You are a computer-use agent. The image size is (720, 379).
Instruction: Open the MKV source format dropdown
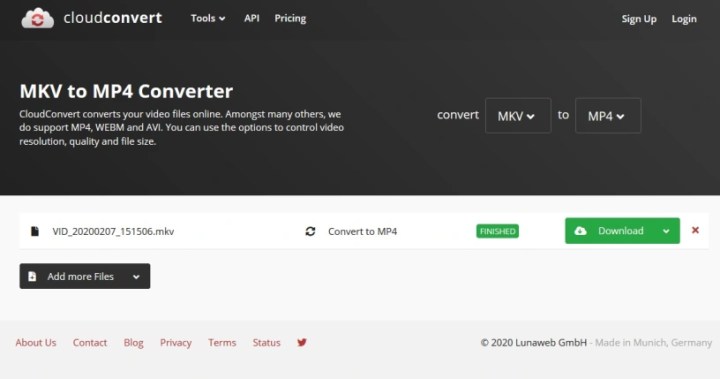(518, 116)
